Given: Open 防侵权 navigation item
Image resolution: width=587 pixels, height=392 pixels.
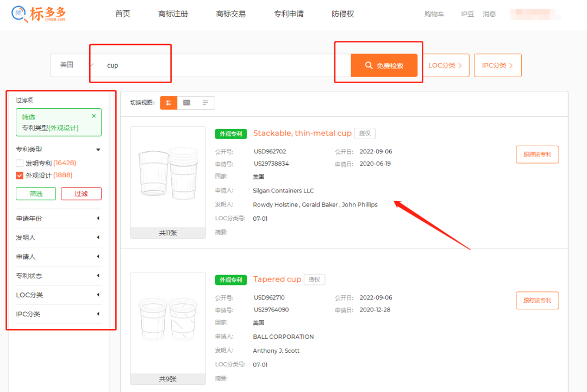Looking at the screenshot, I should (x=343, y=14).
